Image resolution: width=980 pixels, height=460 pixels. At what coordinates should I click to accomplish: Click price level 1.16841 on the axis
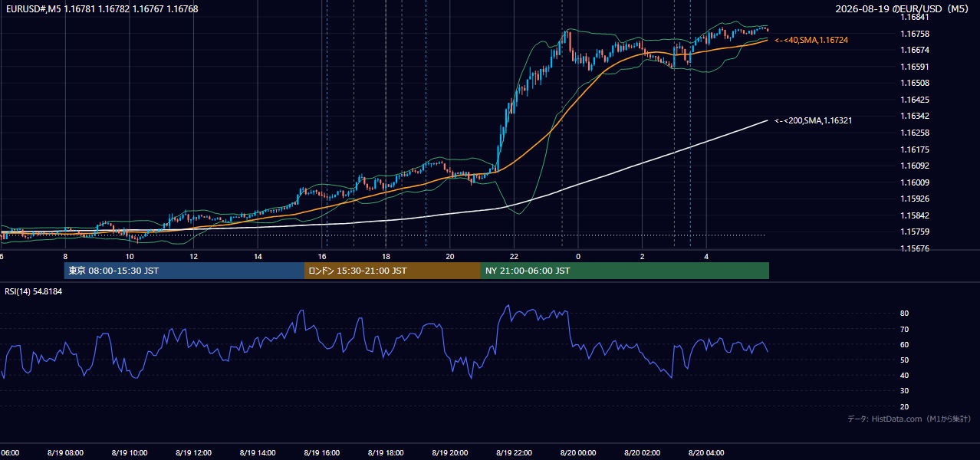914,17
